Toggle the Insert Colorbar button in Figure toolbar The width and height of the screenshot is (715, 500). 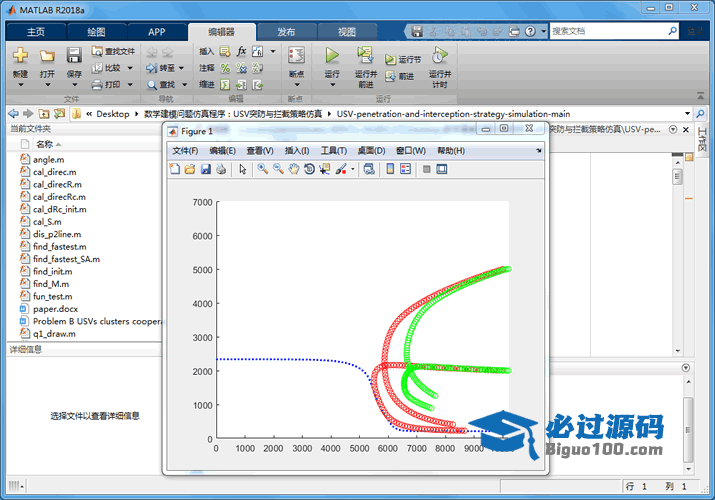click(x=389, y=170)
